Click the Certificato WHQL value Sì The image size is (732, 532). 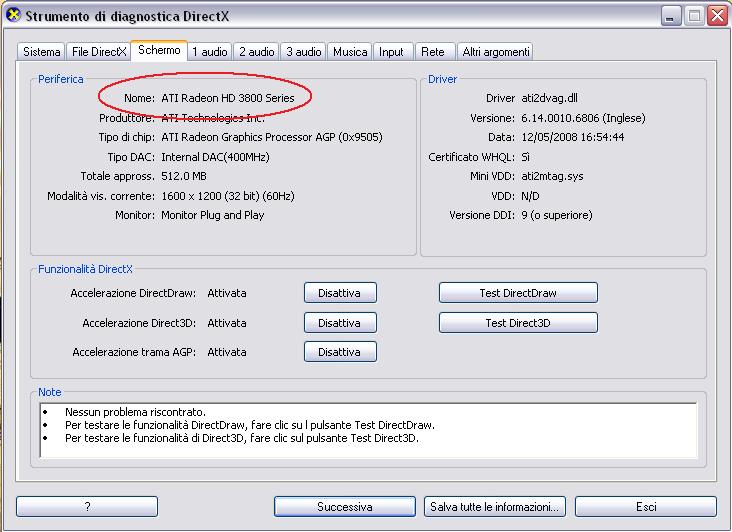(x=526, y=157)
